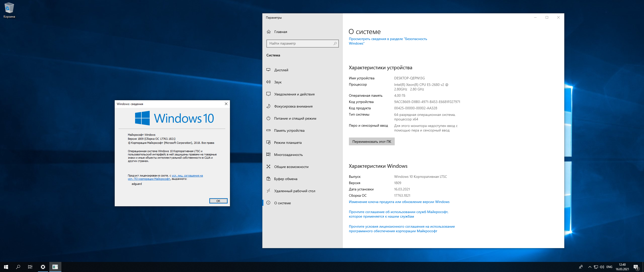Click installed RAM value "4,00 ГБ"

(x=400, y=95)
